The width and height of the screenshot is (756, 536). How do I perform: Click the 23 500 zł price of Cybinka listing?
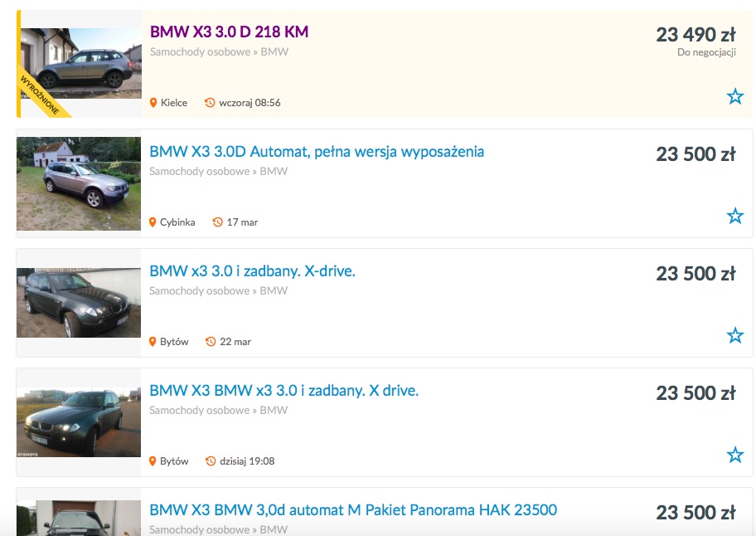click(695, 154)
